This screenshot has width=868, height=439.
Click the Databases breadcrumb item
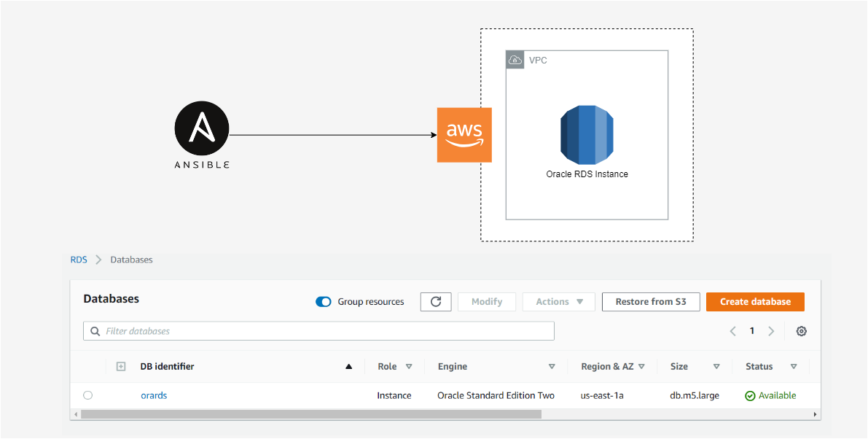[132, 259]
